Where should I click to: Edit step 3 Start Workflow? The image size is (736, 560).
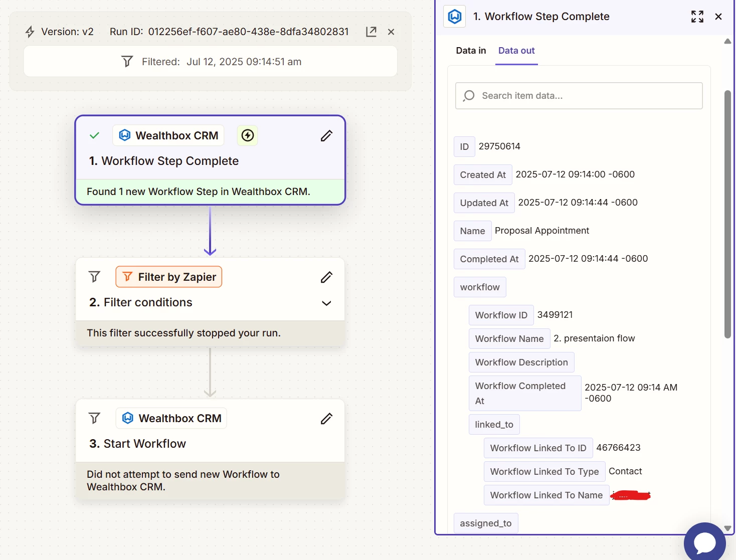[326, 418]
